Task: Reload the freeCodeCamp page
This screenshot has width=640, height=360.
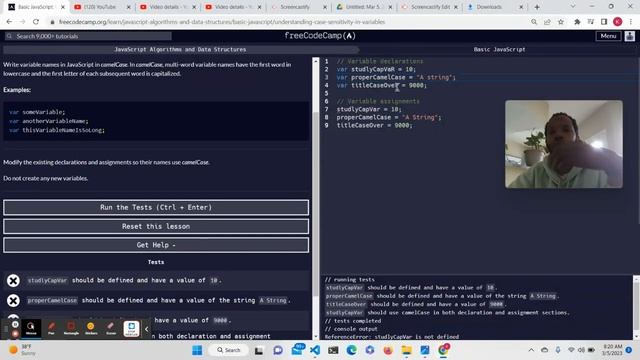Action: [36, 22]
